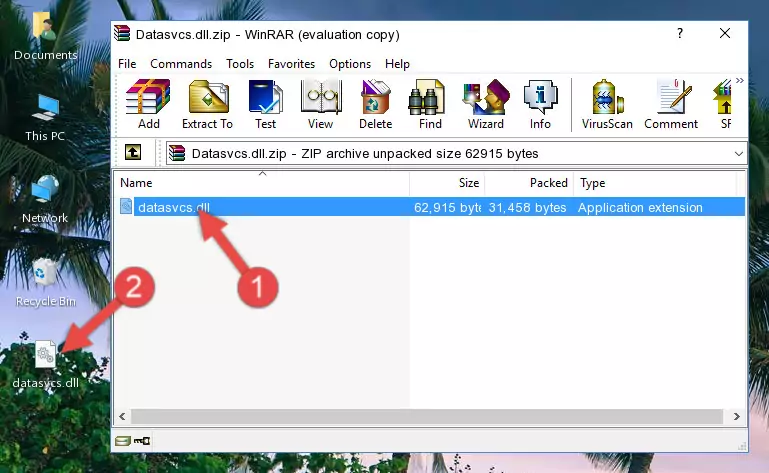Image resolution: width=769 pixels, height=473 pixels.
Task: Open the Extract To tool
Action: [207, 104]
